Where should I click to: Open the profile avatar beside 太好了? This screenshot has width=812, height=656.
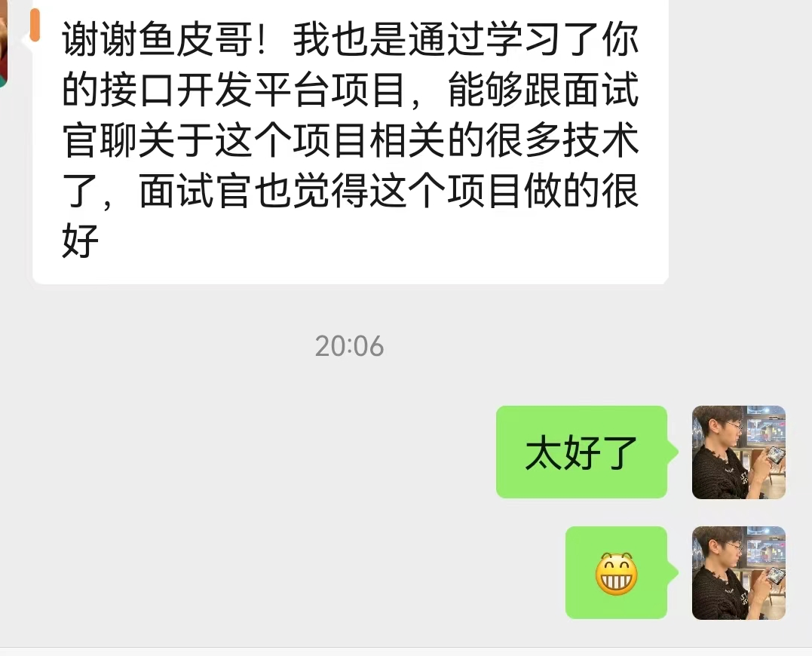738,452
